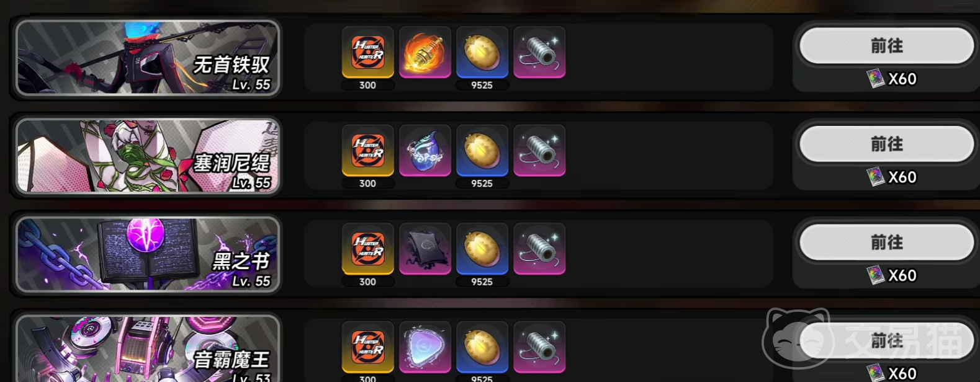Open the 无首铁驭 boss card
The height and width of the screenshot is (382, 980).
pyautogui.click(x=148, y=58)
